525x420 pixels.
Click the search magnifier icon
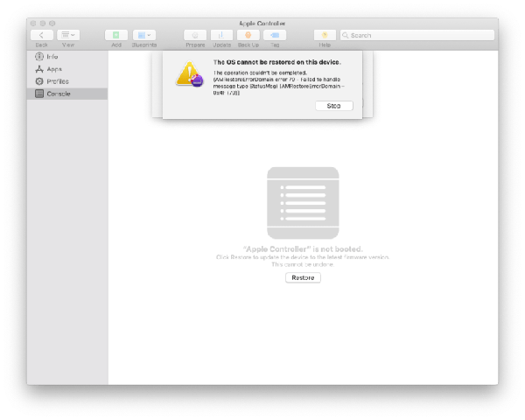coord(346,35)
